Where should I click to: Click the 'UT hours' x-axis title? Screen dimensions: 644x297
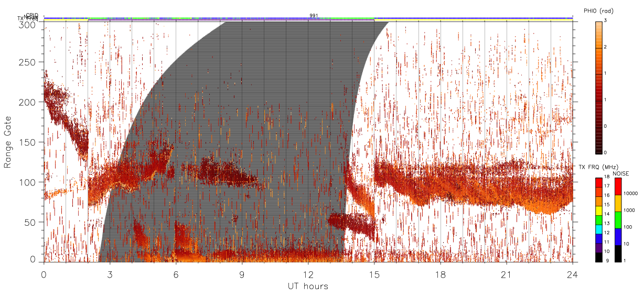click(x=308, y=286)
